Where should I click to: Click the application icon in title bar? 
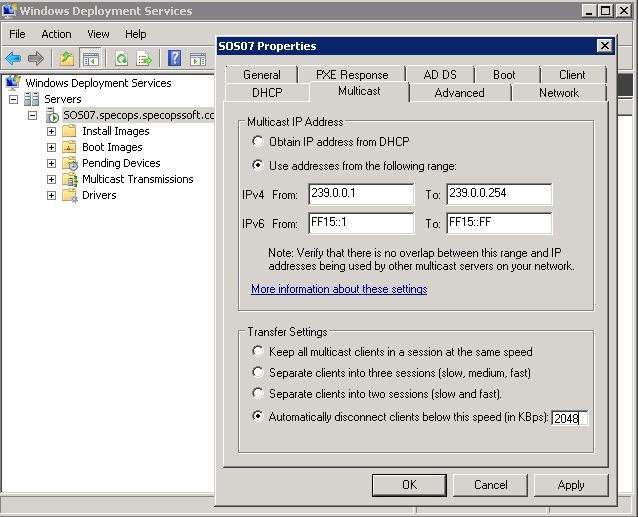[9, 10]
